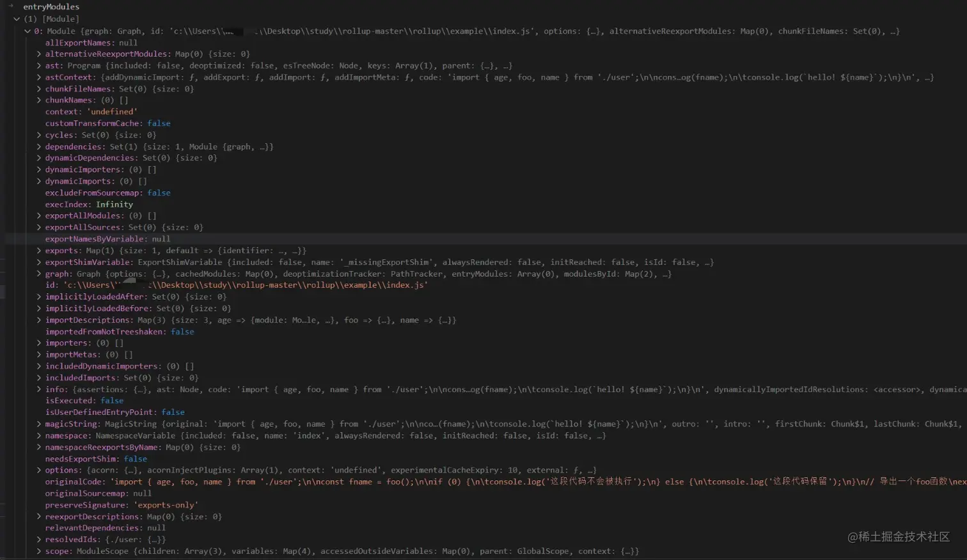
Task: Select the entryModules label at top
Action: pos(51,7)
